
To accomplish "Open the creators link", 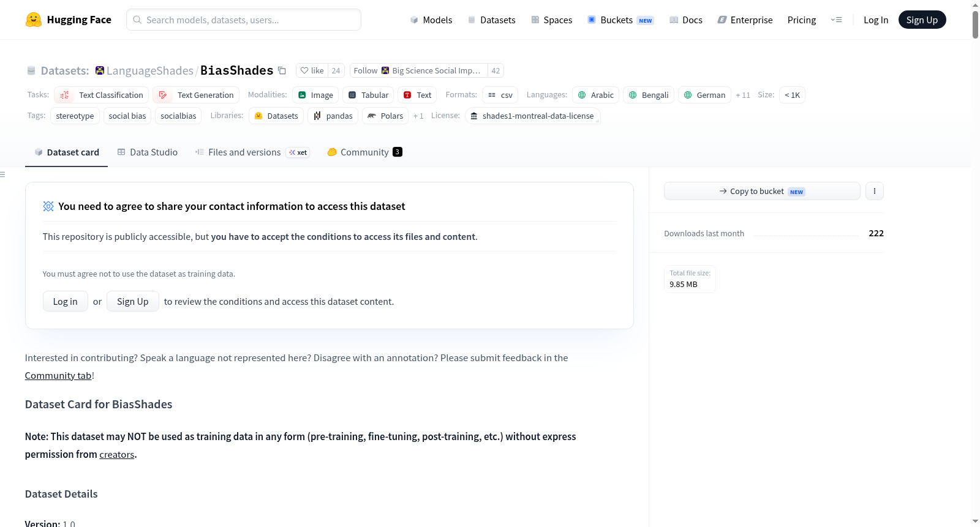I will (117, 455).
